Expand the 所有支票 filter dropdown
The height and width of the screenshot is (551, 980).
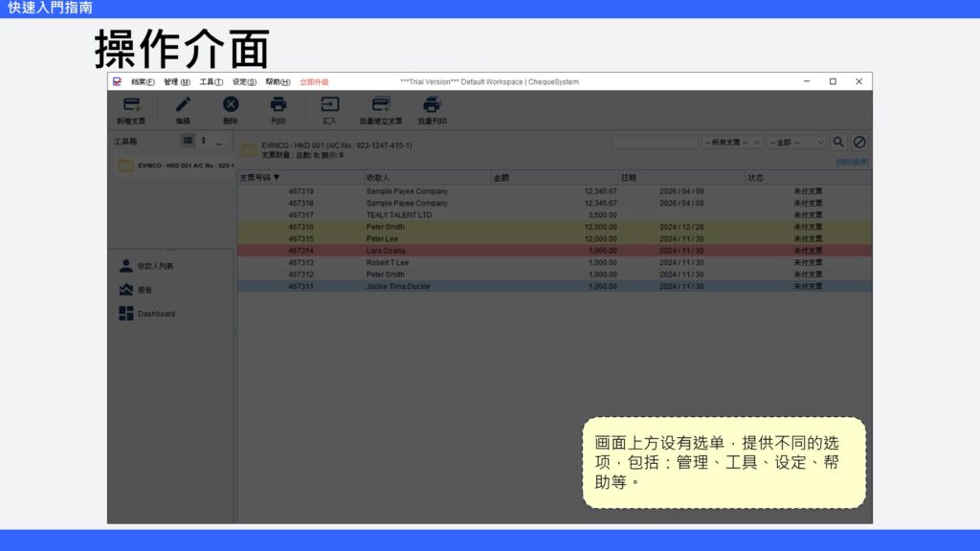732,143
